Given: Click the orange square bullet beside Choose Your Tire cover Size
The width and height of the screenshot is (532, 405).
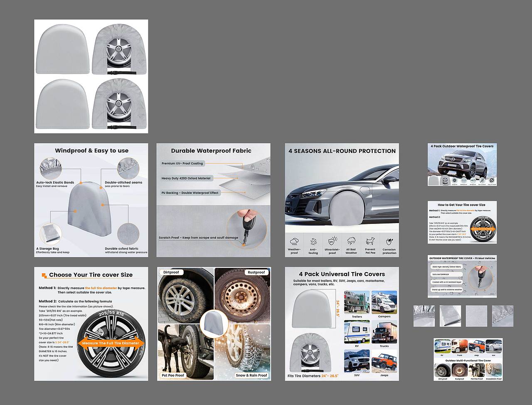Looking at the screenshot, I should coord(44,275).
